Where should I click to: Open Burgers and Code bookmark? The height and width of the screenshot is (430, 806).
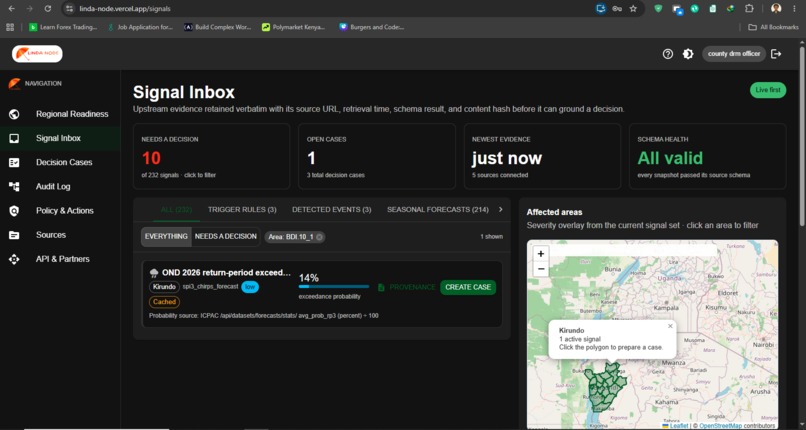[372, 27]
